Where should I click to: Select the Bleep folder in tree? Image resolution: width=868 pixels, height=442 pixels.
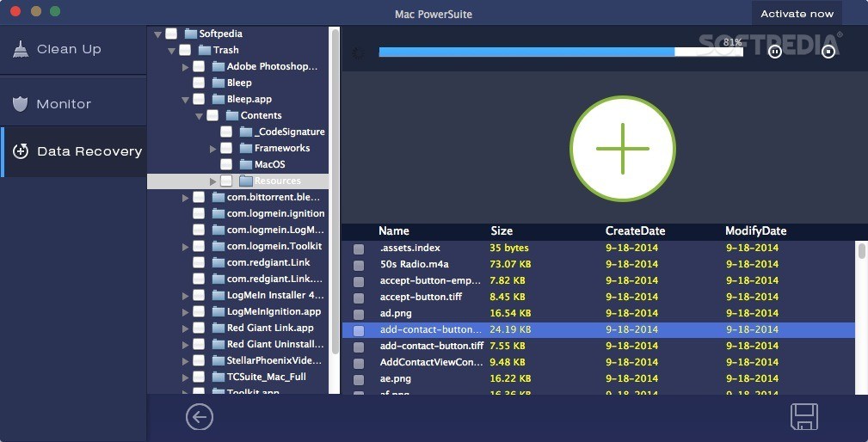click(x=239, y=83)
